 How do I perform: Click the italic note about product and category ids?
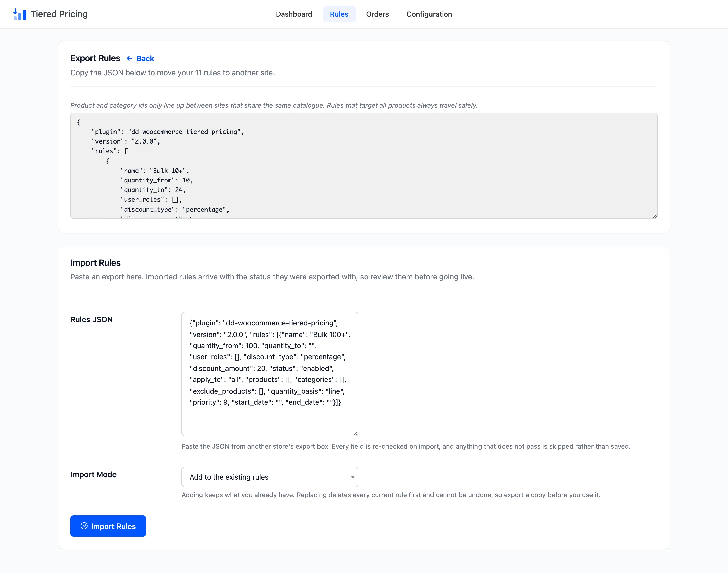(x=274, y=105)
